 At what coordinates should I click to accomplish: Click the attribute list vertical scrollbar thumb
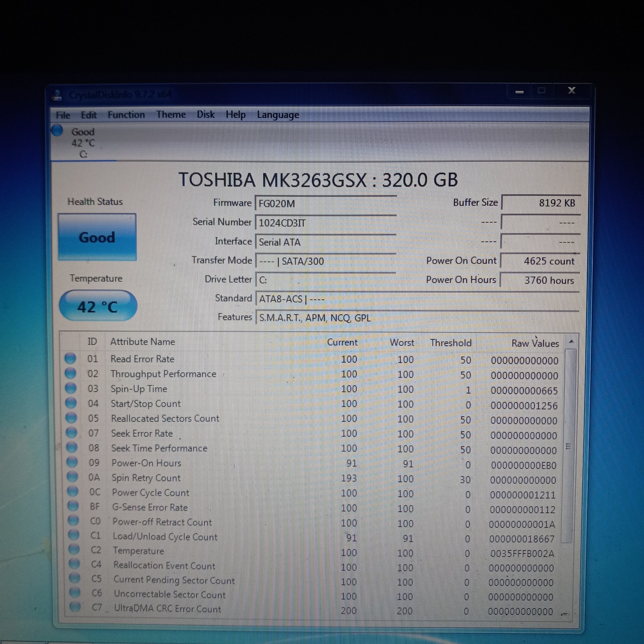(x=568, y=446)
